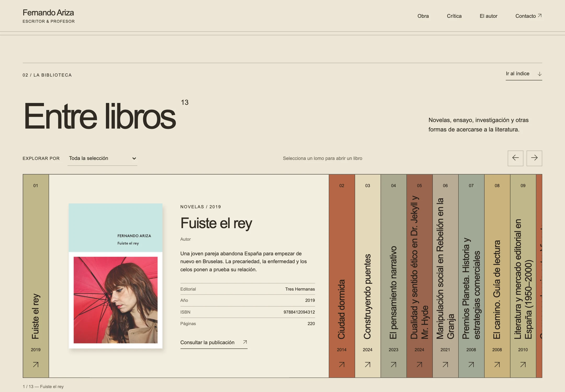Click the Tres Hermanas editorial value
The image size is (565, 392).
[x=300, y=289]
